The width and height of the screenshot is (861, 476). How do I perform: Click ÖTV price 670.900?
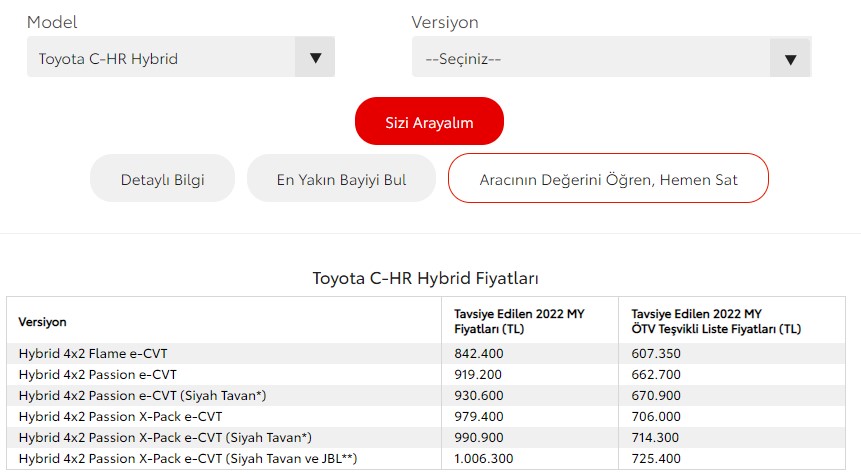[x=656, y=395]
